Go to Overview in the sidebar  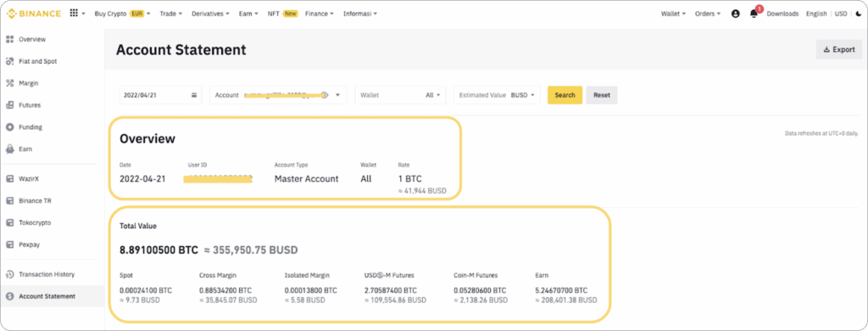point(32,39)
